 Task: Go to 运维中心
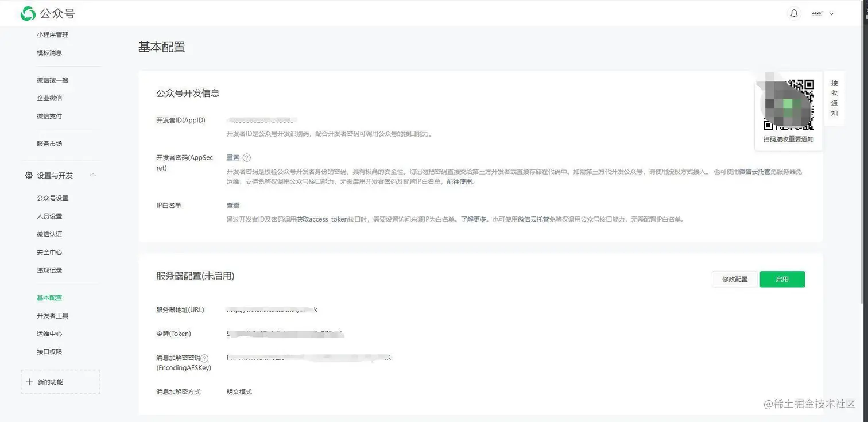click(49, 334)
